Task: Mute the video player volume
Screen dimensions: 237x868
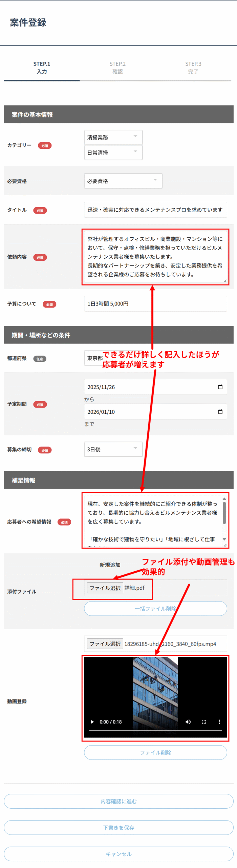Action: [188, 722]
